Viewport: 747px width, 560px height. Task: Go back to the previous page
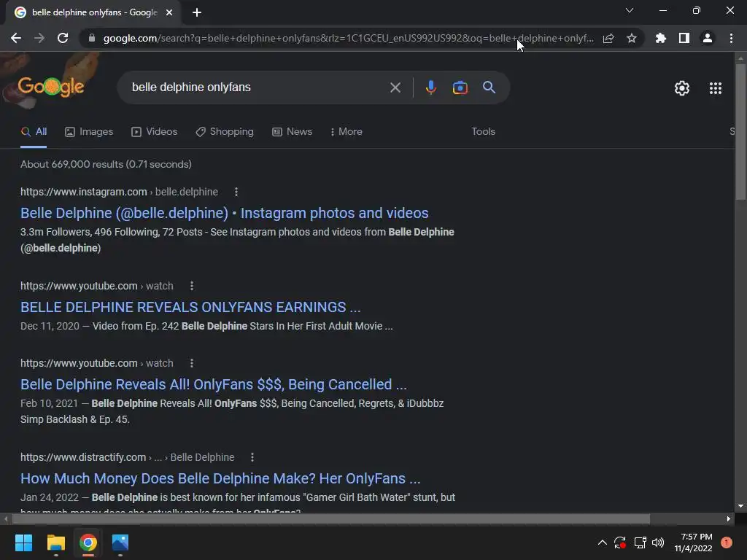pyautogui.click(x=16, y=38)
